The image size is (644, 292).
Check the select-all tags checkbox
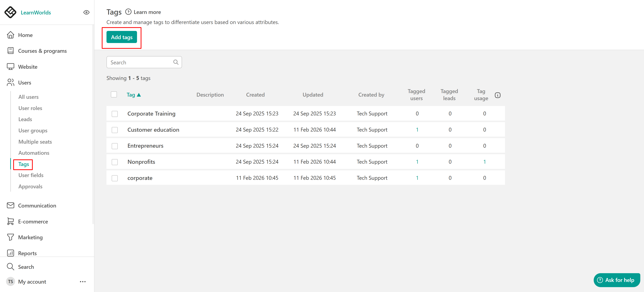(114, 94)
